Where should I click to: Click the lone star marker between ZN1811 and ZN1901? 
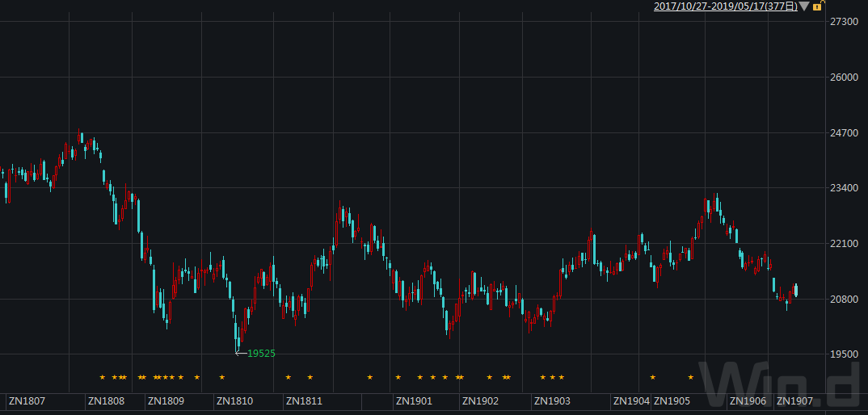(x=370, y=377)
